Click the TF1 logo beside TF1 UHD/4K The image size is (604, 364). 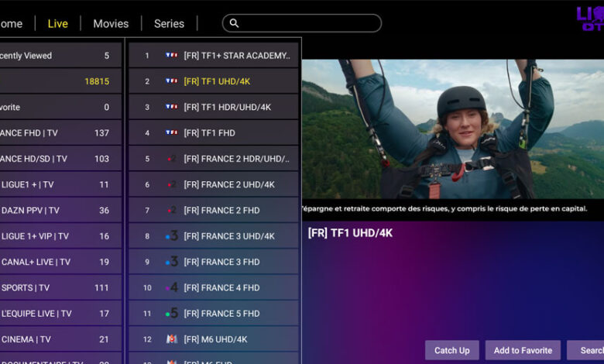(171, 81)
